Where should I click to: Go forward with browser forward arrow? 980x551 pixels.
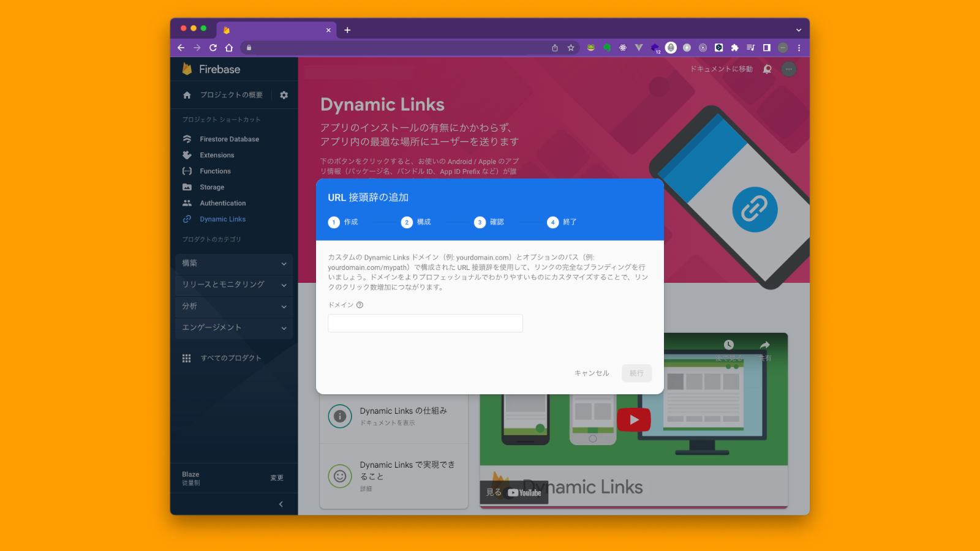tap(197, 48)
